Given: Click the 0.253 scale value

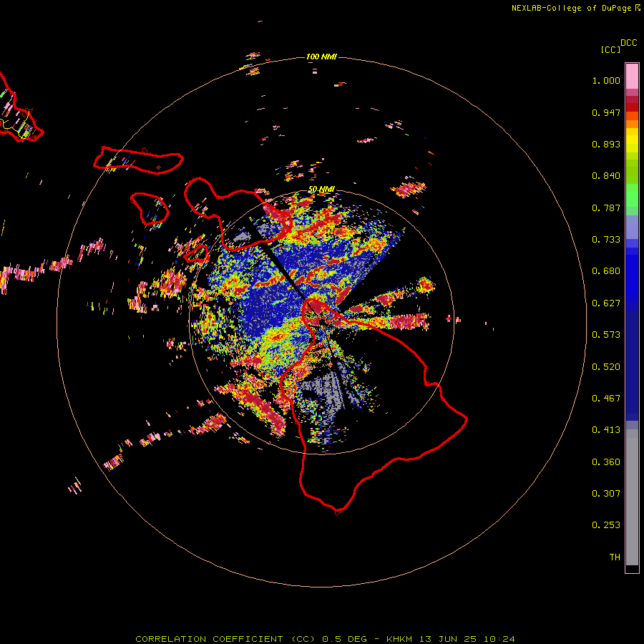Looking at the screenshot, I should (606, 525).
